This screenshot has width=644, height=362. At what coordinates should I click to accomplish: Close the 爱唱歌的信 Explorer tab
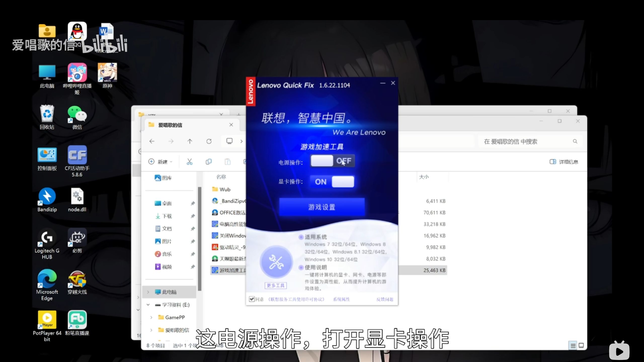[231, 125]
